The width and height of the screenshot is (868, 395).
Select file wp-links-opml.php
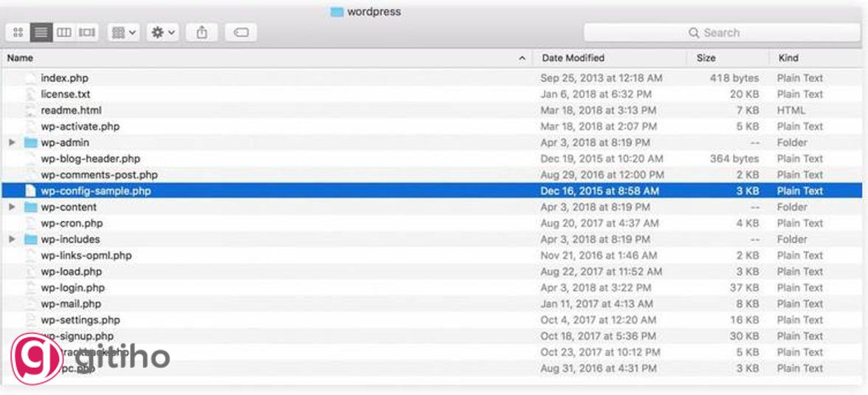click(86, 255)
